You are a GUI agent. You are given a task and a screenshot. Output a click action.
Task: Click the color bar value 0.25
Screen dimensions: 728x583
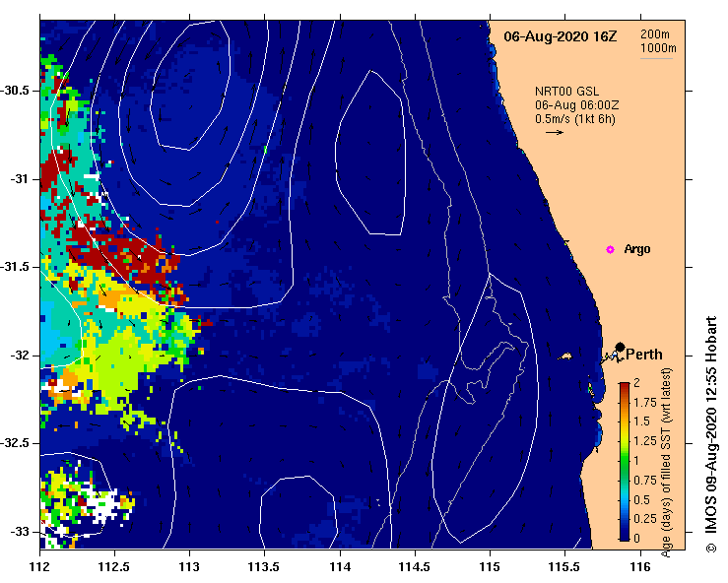[645, 519]
